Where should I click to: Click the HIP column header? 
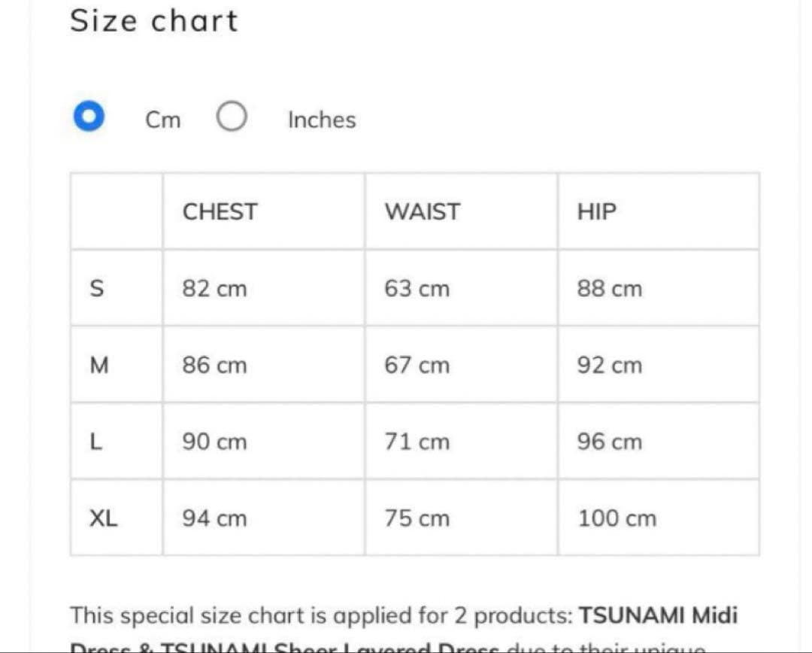coord(596,212)
